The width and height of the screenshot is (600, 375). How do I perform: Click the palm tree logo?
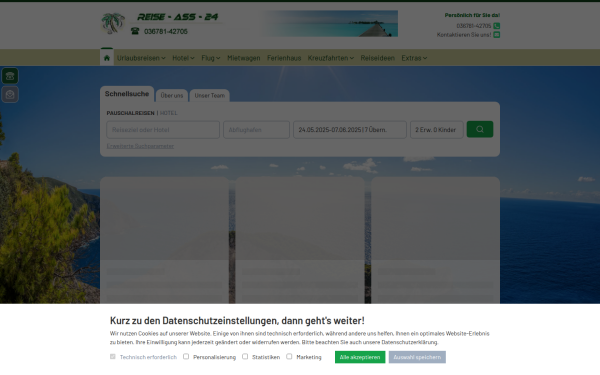pyautogui.click(x=113, y=23)
